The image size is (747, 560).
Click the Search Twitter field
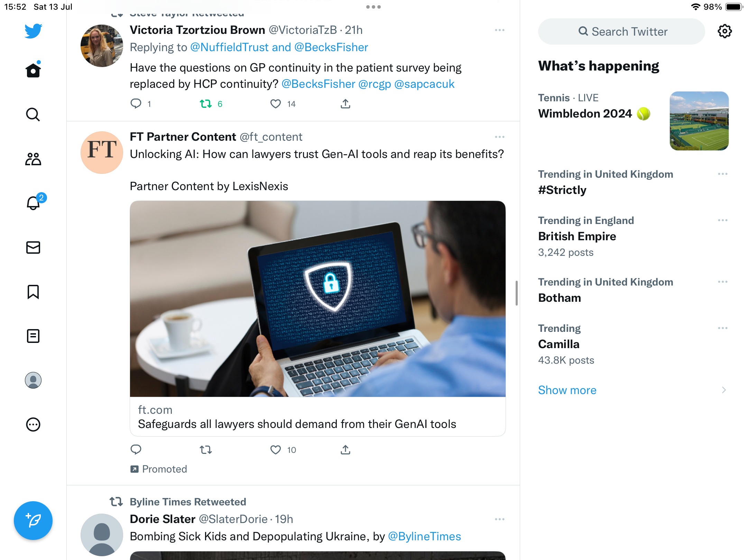pyautogui.click(x=621, y=31)
